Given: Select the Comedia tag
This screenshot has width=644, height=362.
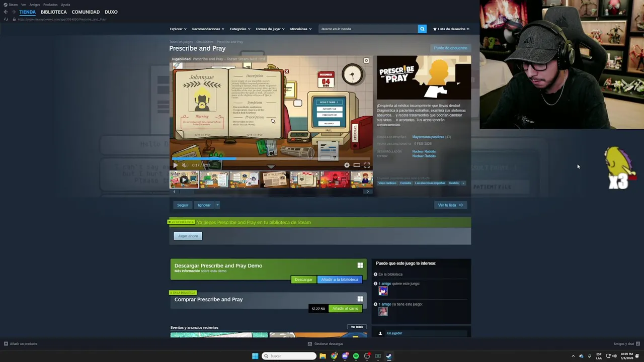Looking at the screenshot, I should click(406, 183).
